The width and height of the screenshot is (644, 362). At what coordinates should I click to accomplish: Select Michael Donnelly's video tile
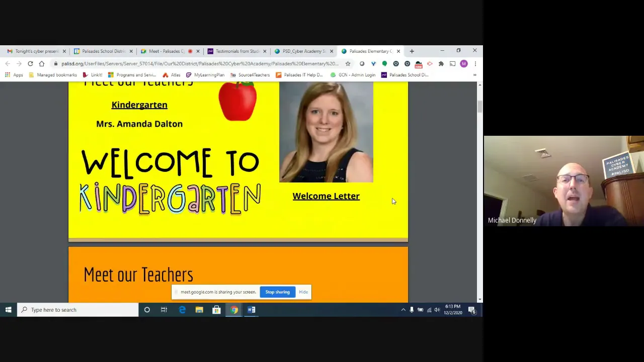point(564,181)
